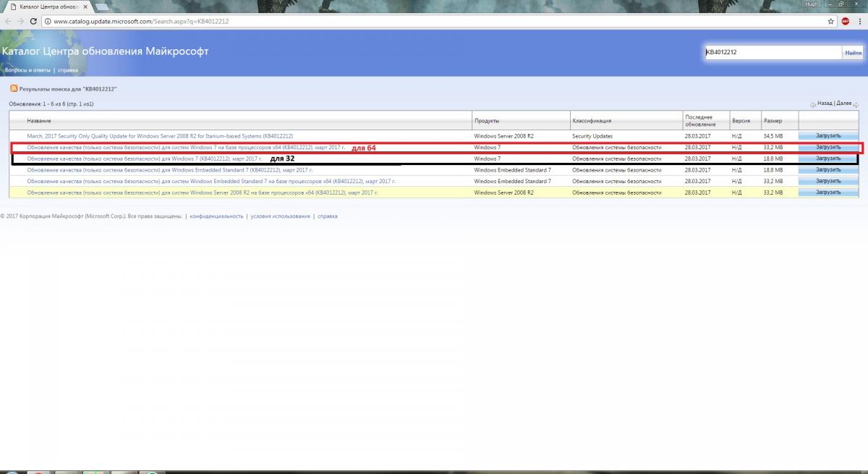Screen dimensions: 868x474
Task: Open Windows 7 x64 KB4012212 update link
Action: pos(186,147)
